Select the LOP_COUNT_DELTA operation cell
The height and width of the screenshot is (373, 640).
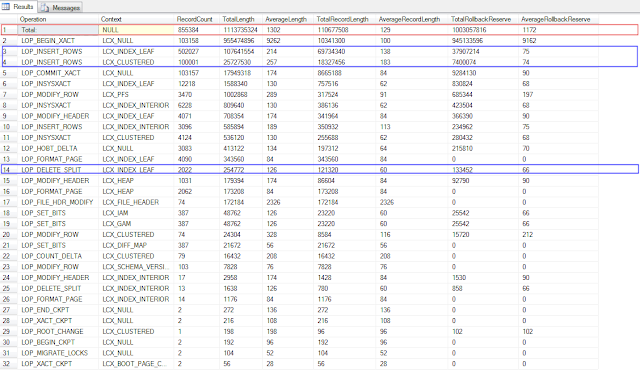(x=58, y=256)
